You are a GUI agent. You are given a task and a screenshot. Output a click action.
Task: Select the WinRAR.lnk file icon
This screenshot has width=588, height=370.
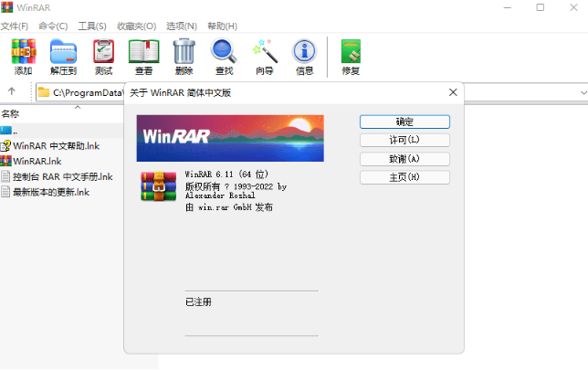coord(5,161)
